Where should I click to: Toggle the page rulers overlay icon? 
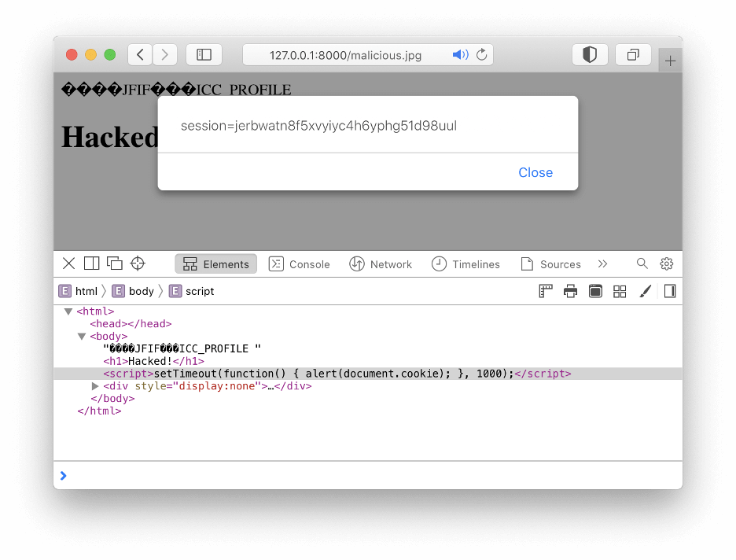pyautogui.click(x=545, y=290)
